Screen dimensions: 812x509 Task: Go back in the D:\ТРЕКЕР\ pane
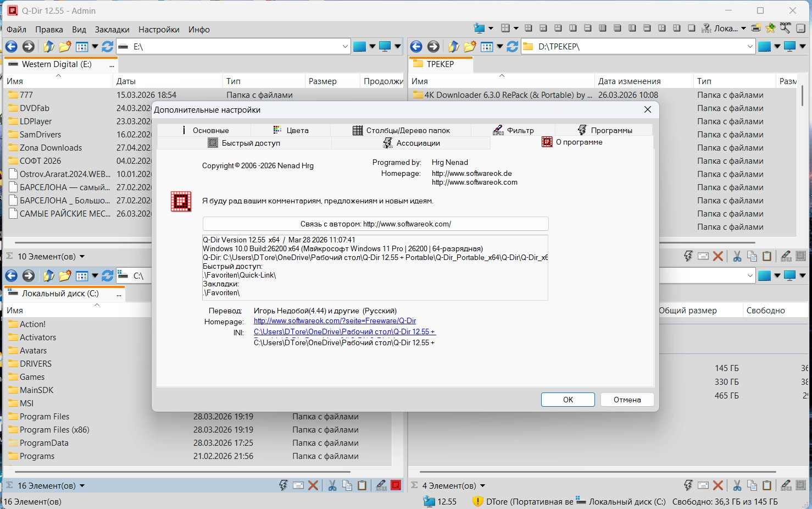coord(416,47)
